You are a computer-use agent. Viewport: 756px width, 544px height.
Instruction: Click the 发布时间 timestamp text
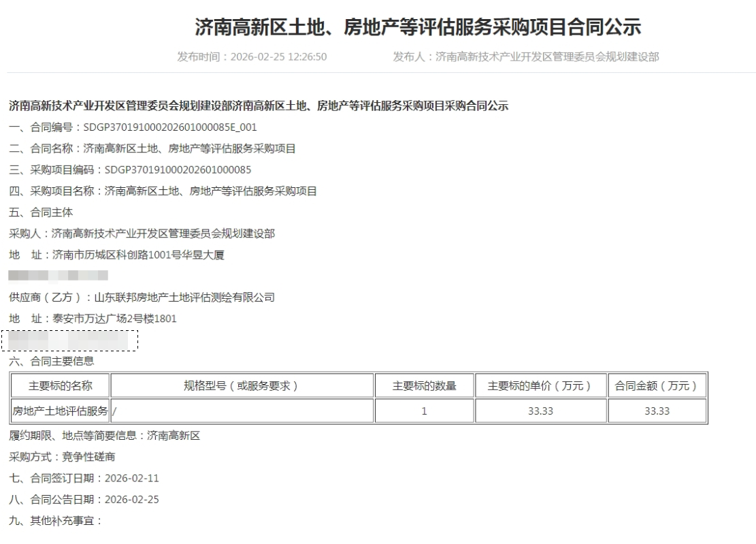tap(252, 57)
